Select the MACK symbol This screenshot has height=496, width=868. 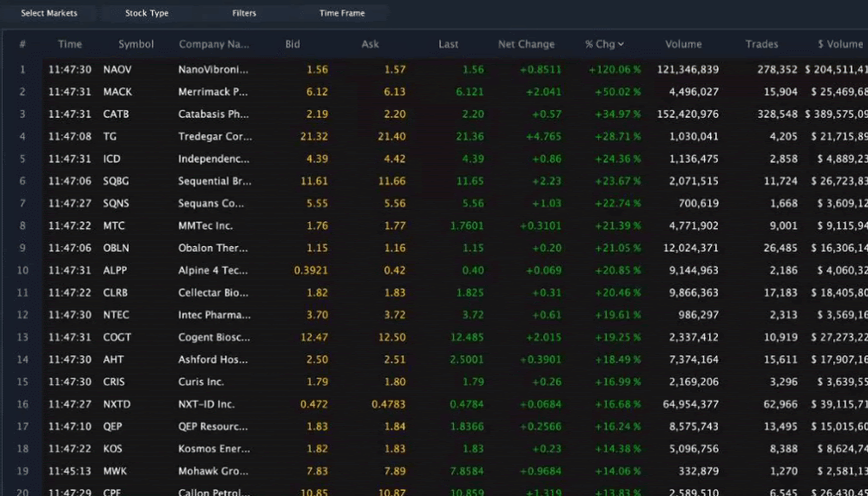coord(117,92)
